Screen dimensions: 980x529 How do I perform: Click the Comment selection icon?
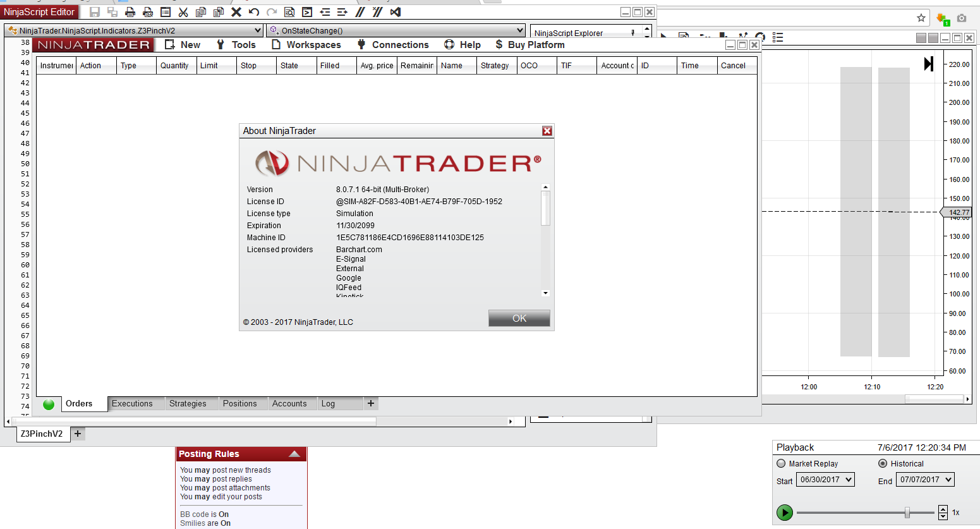pos(360,12)
